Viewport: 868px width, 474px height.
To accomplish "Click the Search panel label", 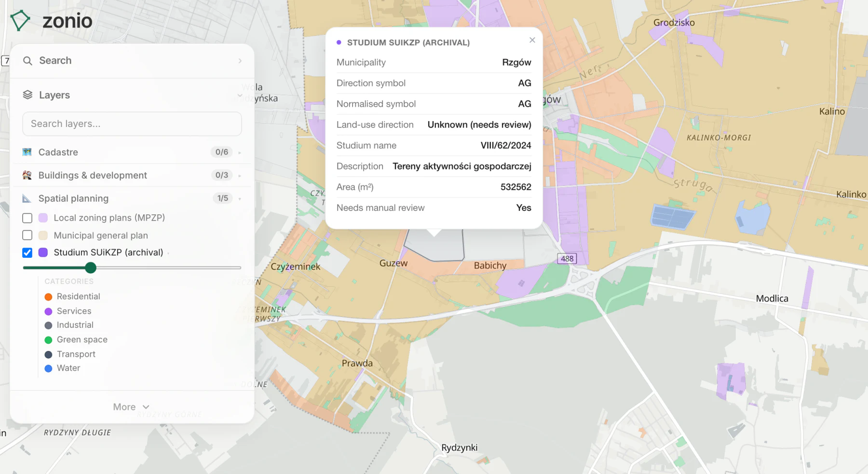I will point(55,60).
